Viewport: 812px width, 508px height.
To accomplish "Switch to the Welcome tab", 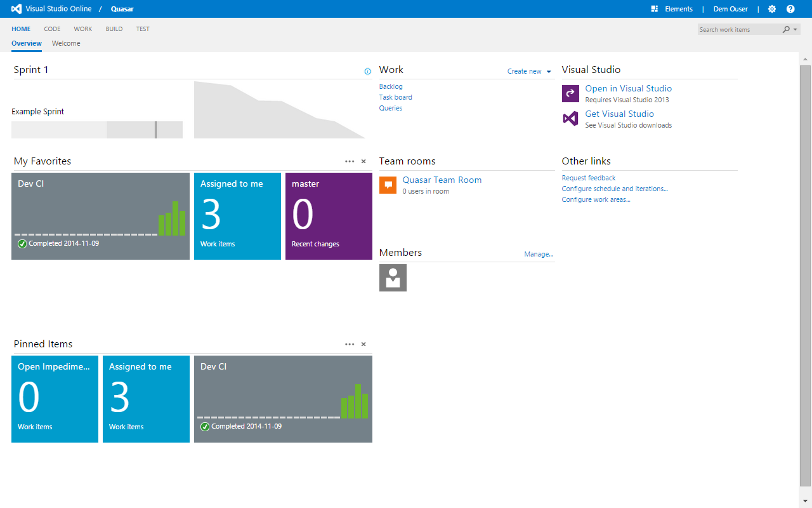I will point(66,43).
